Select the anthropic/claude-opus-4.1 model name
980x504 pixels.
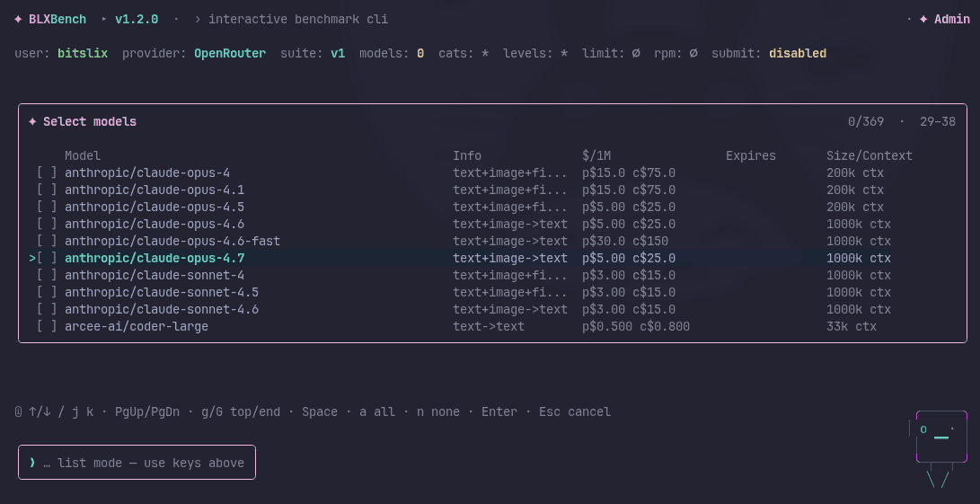pos(155,190)
